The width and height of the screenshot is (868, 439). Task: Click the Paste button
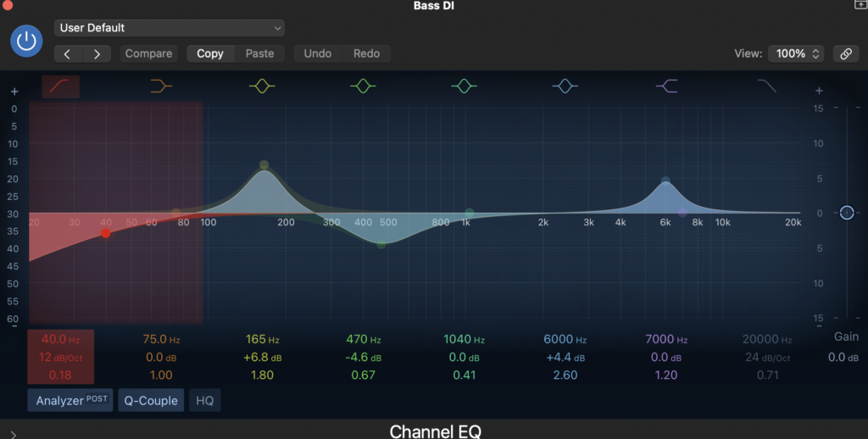[259, 53]
